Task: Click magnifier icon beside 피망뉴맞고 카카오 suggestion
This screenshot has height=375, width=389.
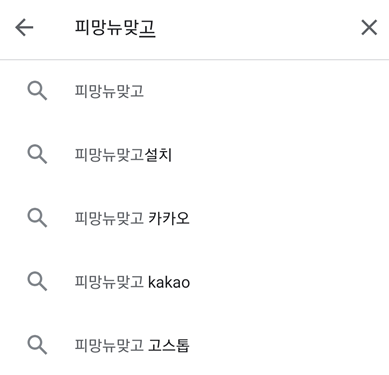Action: pos(37,218)
